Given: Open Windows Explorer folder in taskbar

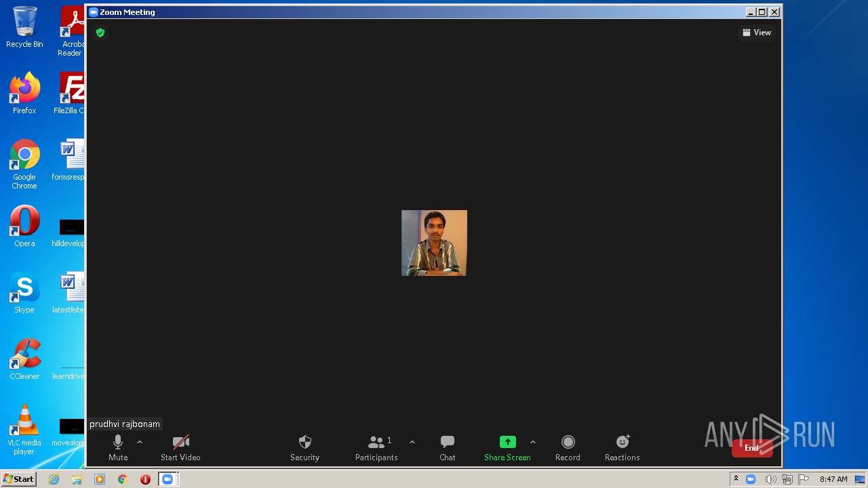Looking at the screenshot, I should click(77, 479).
